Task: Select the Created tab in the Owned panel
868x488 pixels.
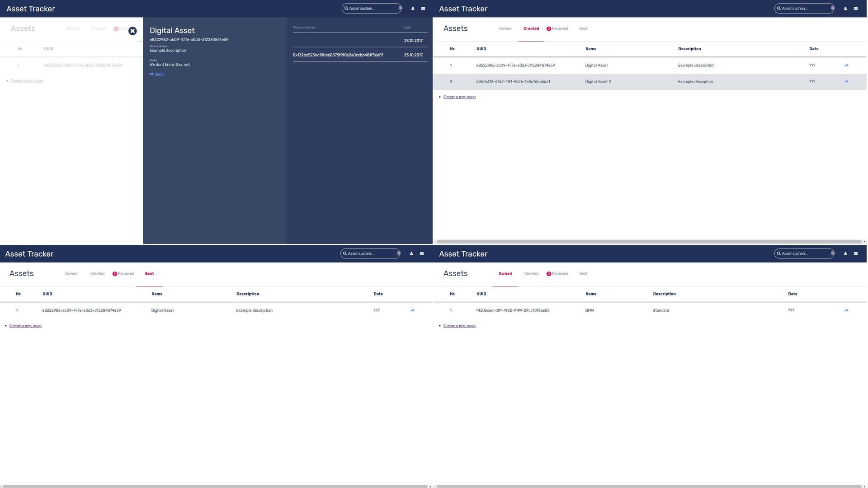Action: [x=531, y=274]
